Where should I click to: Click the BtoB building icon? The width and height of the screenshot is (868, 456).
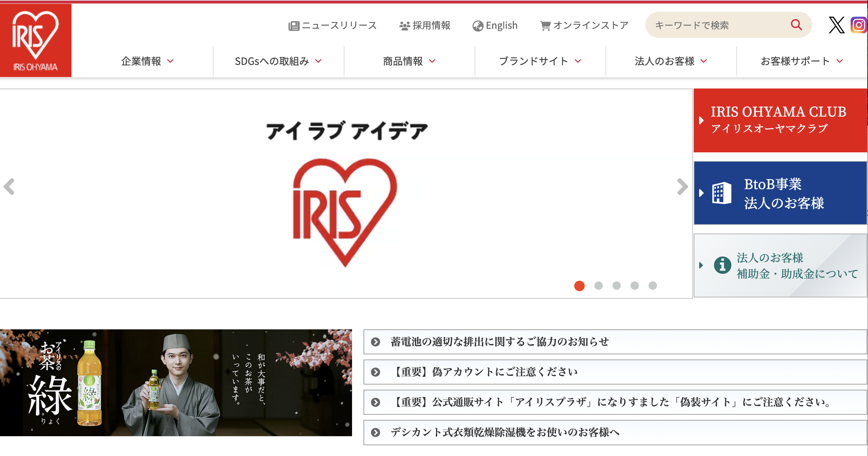(x=721, y=193)
